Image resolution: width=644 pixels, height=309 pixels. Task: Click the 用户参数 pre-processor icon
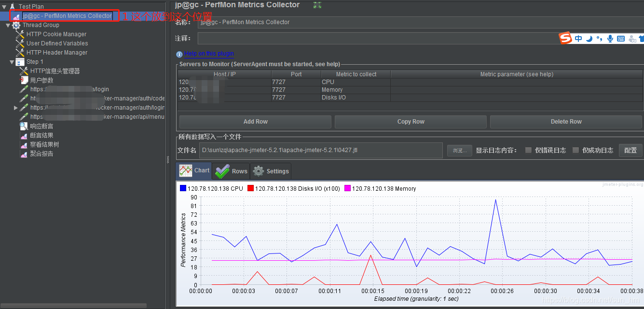tap(24, 80)
